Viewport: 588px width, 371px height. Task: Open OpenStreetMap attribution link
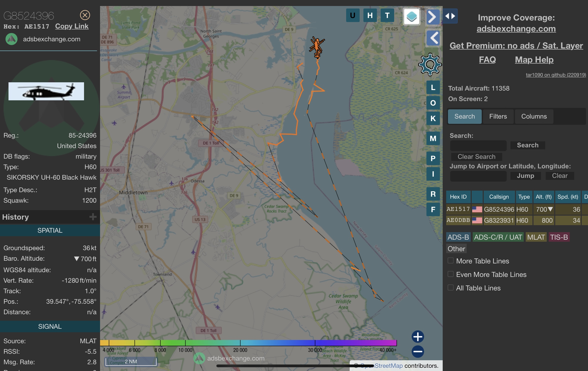pyautogui.click(x=381, y=366)
